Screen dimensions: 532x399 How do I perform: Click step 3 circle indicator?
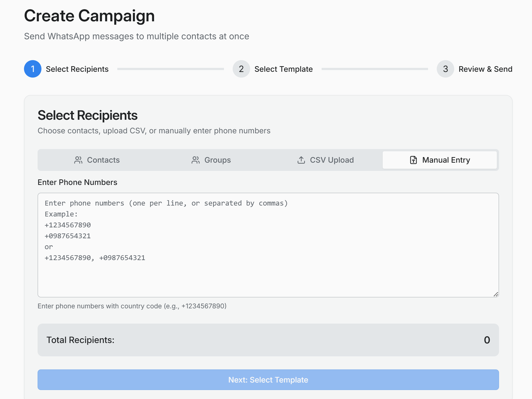click(x=445, y=69)
